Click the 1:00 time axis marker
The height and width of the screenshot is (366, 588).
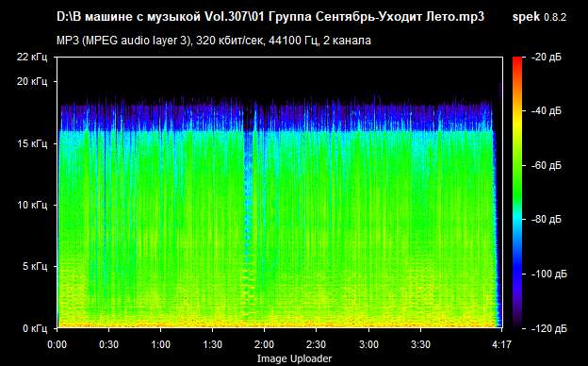pos(161,344)
